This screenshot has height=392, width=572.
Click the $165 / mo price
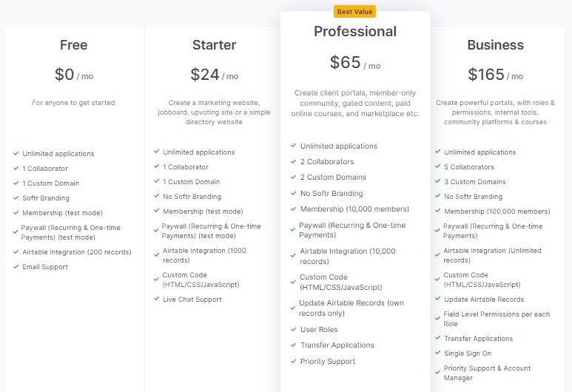496,75
